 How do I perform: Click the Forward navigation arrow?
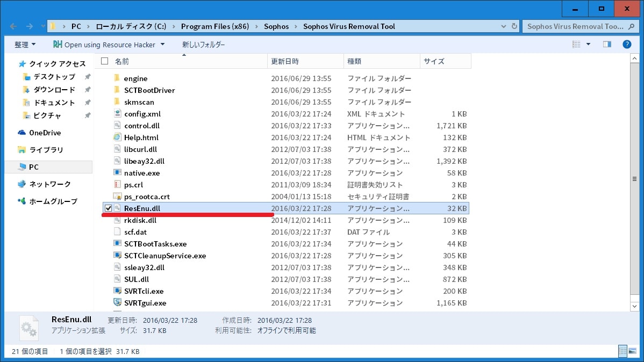[x=30, y=26]
